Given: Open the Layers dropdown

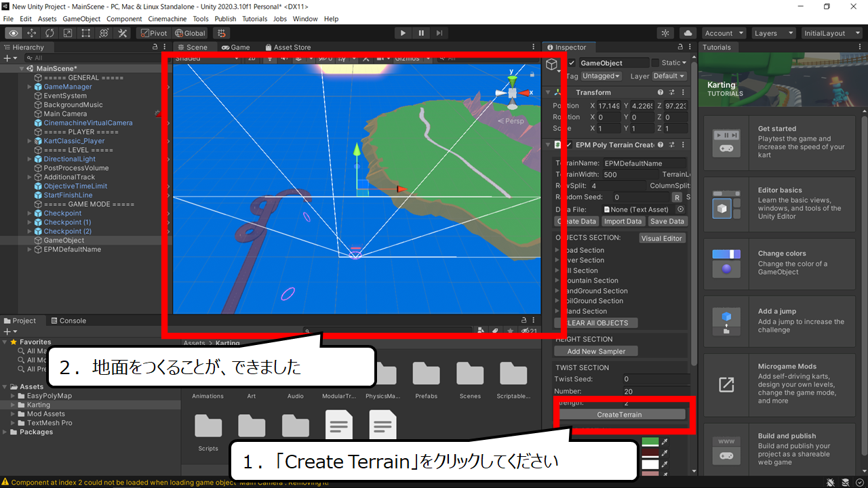Looking at the screenshot, I should click(x=773, y=33).
